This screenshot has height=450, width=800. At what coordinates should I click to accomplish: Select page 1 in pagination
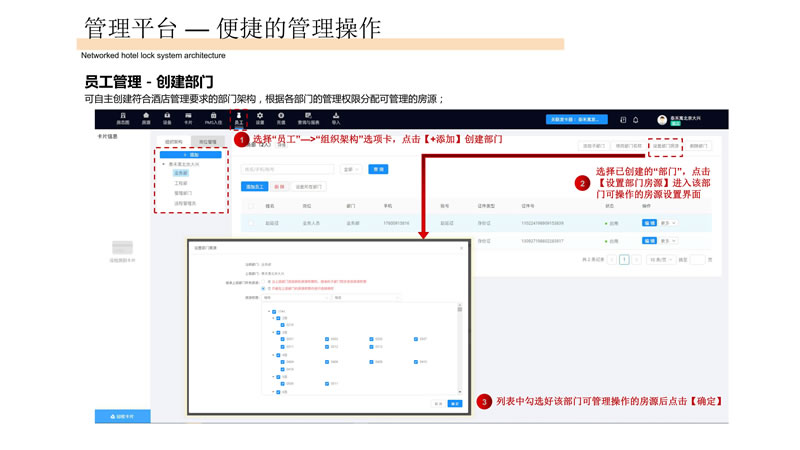point(624,260)
